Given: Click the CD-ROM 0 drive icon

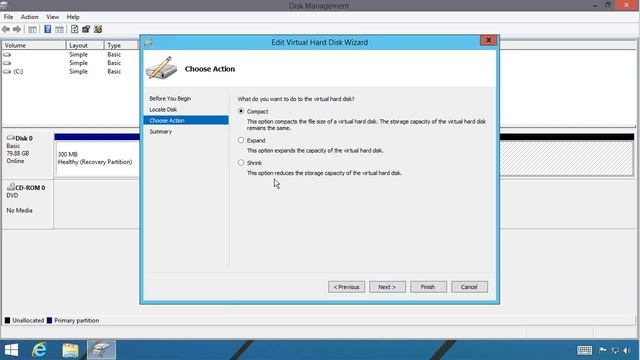Looking at the screenshot, I should [x=11, y=187].
